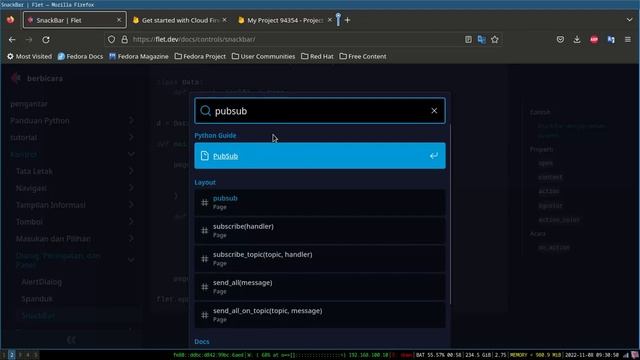Click the document icon beside PubSub result
Viewport: 640px width, 360px height.
pyautogui.click(x=204, y=156)
